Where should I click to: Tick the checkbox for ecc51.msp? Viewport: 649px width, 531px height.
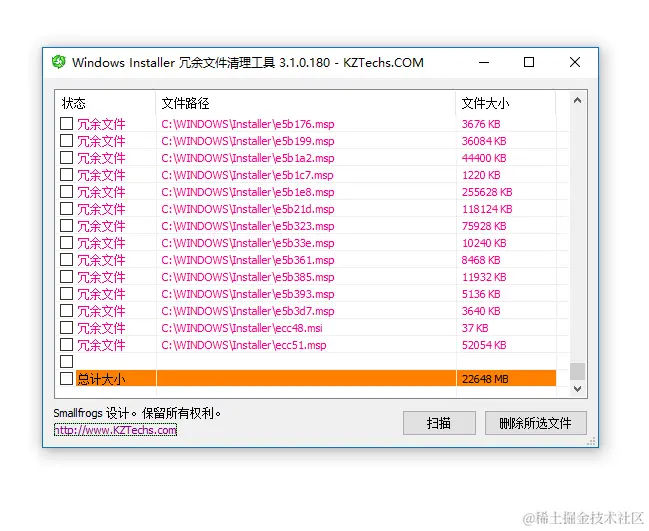point(66,344)
